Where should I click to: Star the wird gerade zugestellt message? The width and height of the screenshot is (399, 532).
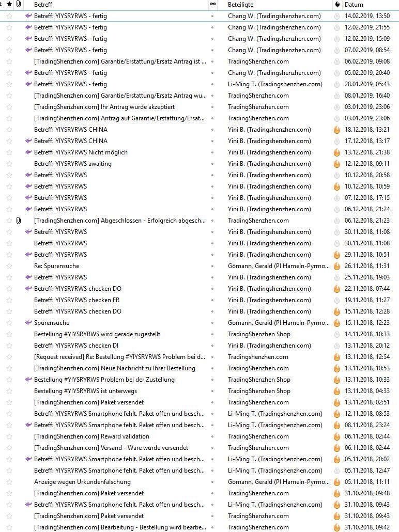tap(9, 334)
